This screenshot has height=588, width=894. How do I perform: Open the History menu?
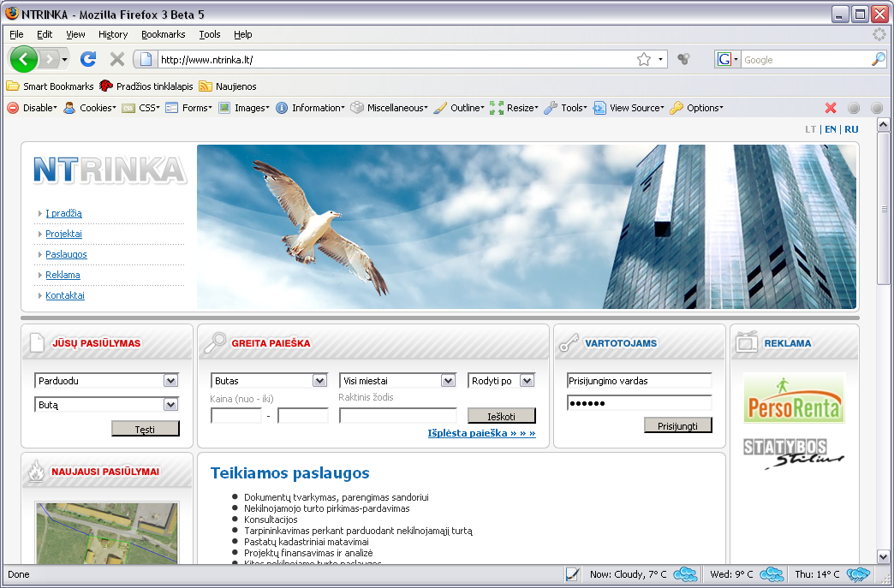point(113,34)
